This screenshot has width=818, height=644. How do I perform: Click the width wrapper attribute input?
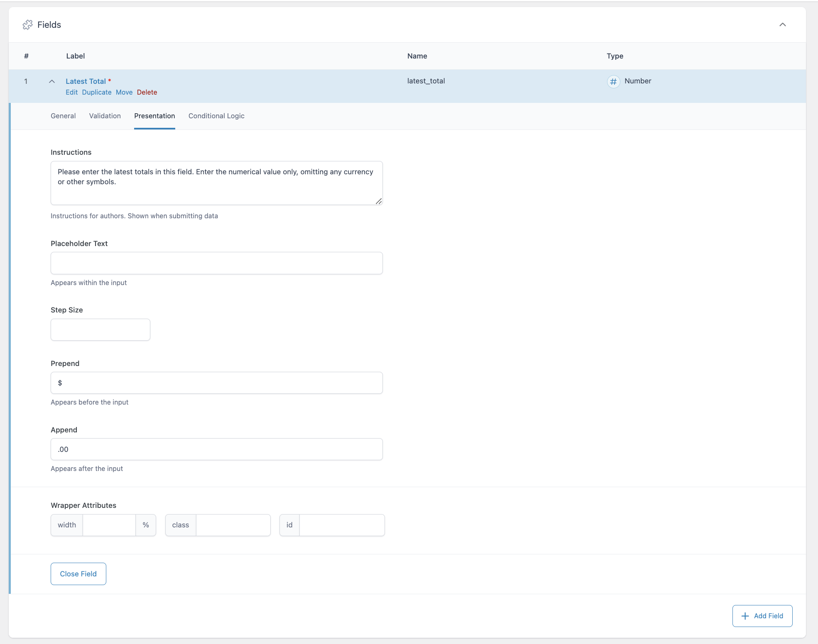[x=109, y=525]
